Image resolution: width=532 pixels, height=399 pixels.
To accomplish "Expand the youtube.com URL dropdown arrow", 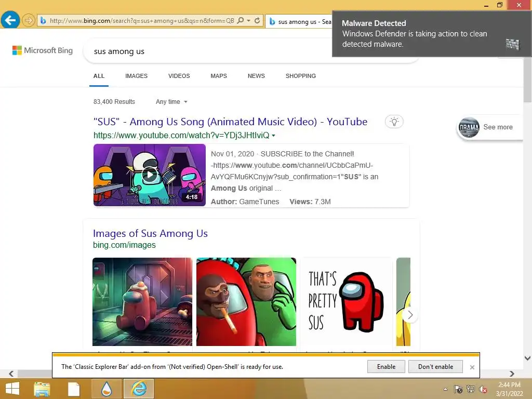I will pos(273,136).
